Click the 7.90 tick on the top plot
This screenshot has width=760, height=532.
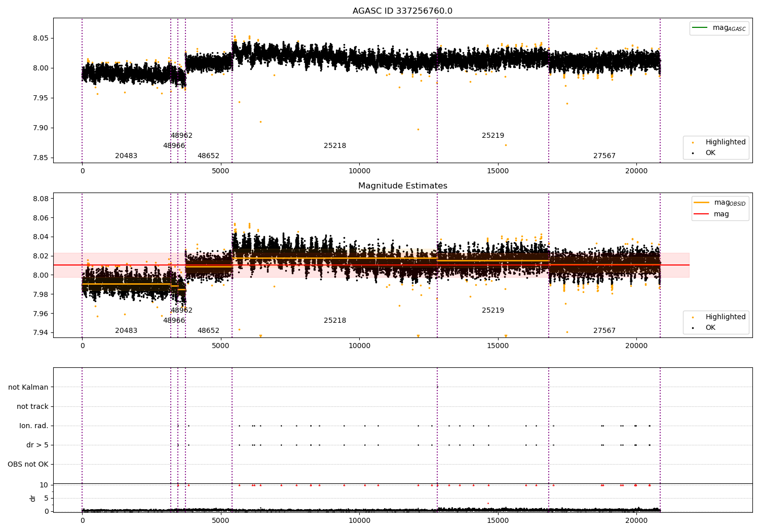pyautogui.click(x=41, y=128)
